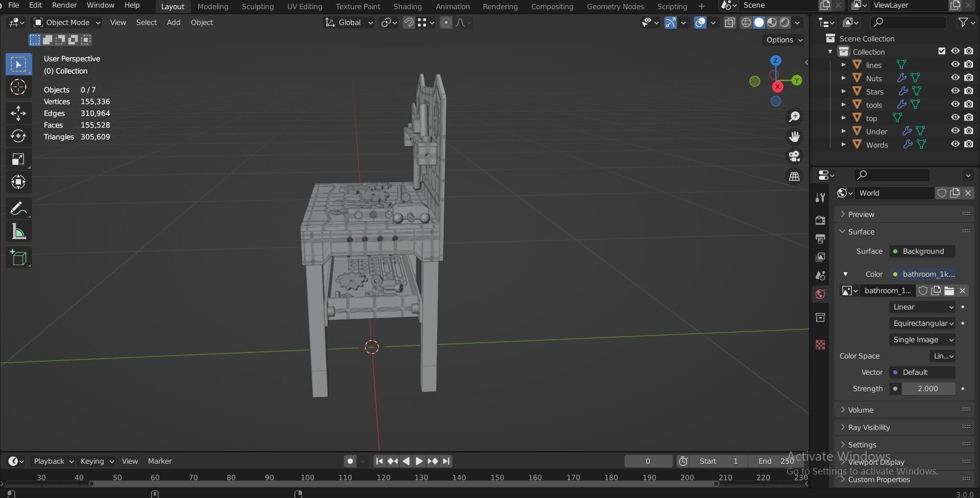Switch to the Geometry Nodes workspace tab
The height and width of the screenshot is (498, 980).
pos(615,7)
